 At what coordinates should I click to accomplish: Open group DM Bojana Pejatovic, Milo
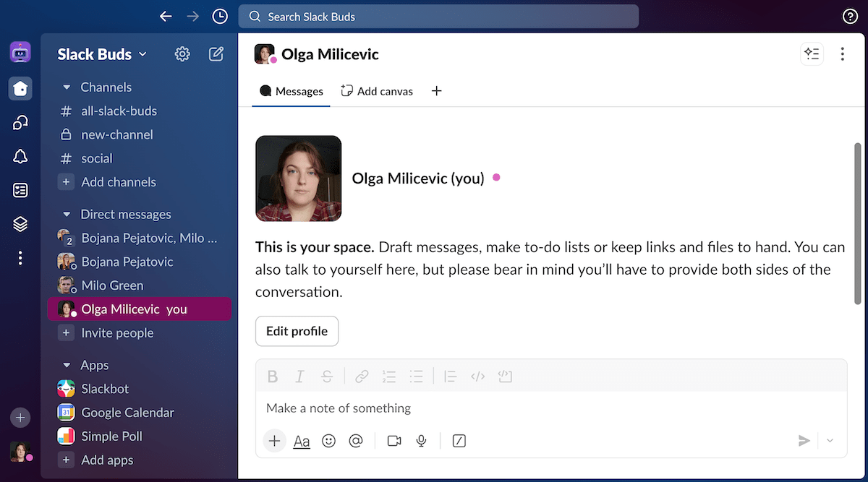(x=139, y=238)
